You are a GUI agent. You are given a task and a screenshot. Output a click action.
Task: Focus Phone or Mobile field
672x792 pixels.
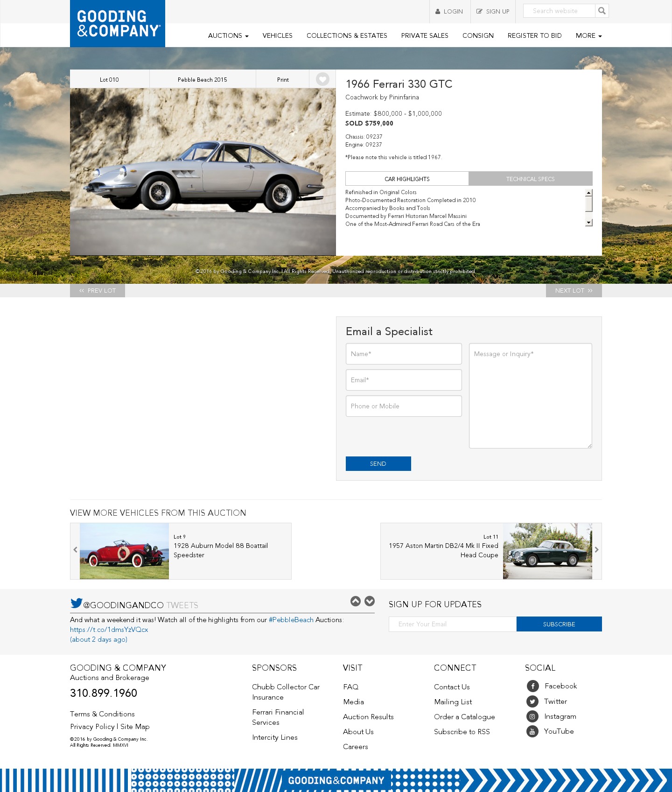[x=404, y=406]
